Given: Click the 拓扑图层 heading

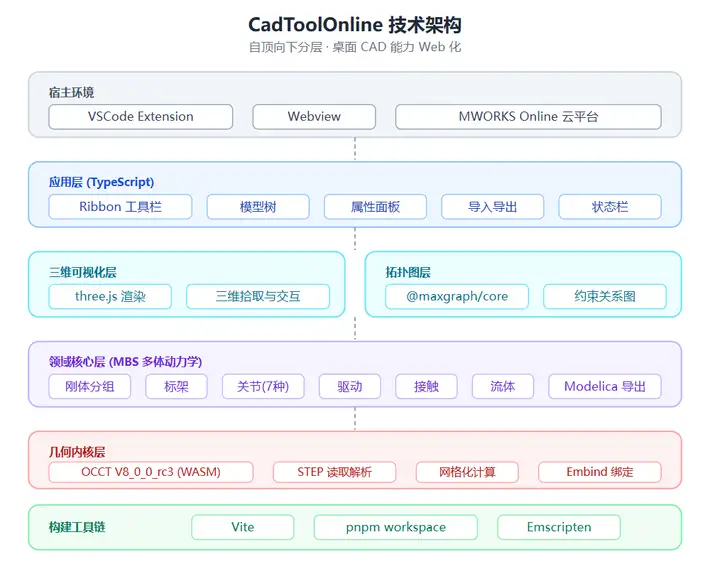Looking at the screenshot, I should tap(408, 272).
